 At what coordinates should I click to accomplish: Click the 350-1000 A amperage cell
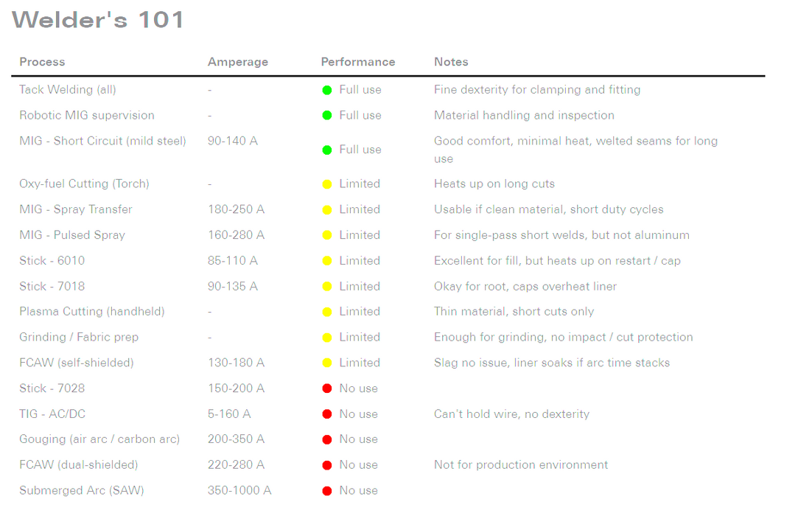click(239, 491)
